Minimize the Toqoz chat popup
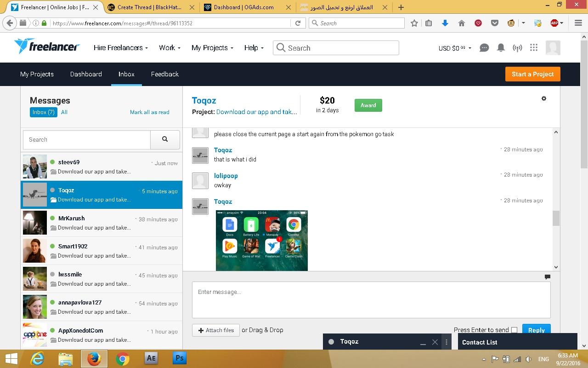The width and height of the screenshot is (588, 368). point(423,342)
